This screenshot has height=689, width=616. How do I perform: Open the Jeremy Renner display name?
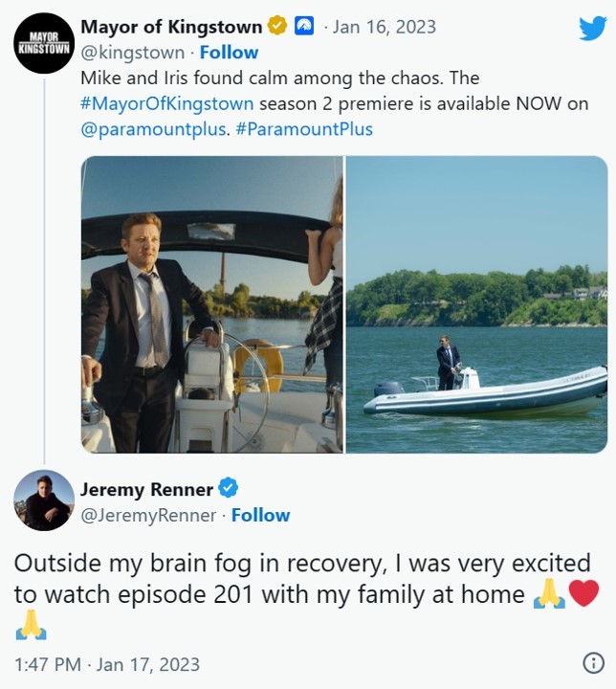pos(146,489)
